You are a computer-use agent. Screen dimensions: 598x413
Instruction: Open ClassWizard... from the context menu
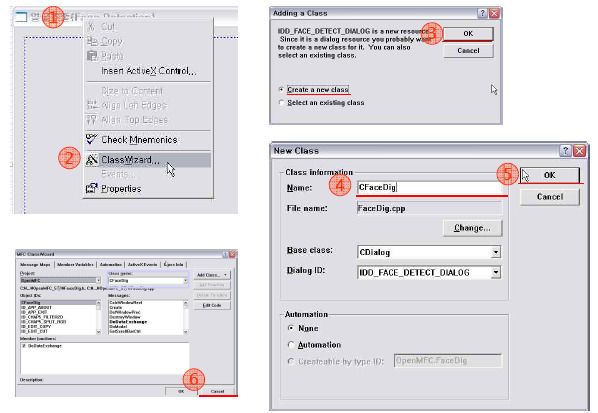click(x=148, y=160)
